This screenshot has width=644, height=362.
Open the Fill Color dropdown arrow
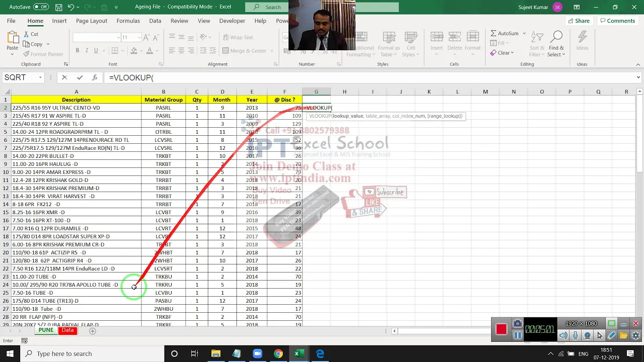coord(140,51)
